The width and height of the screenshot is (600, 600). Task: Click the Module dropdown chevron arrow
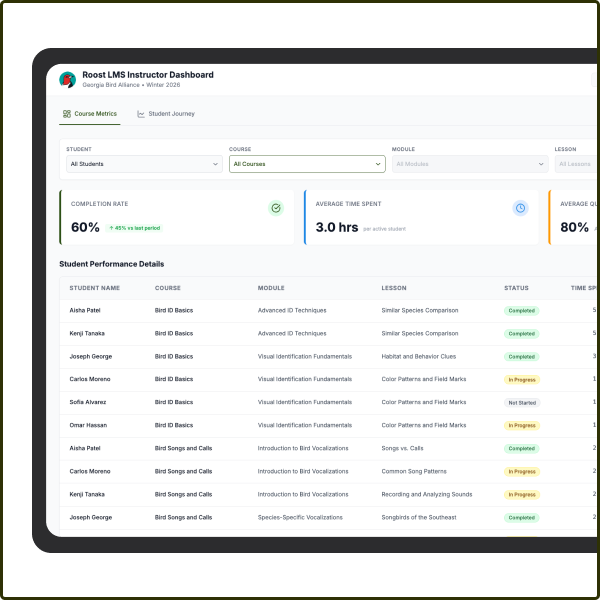coord(541,164)
